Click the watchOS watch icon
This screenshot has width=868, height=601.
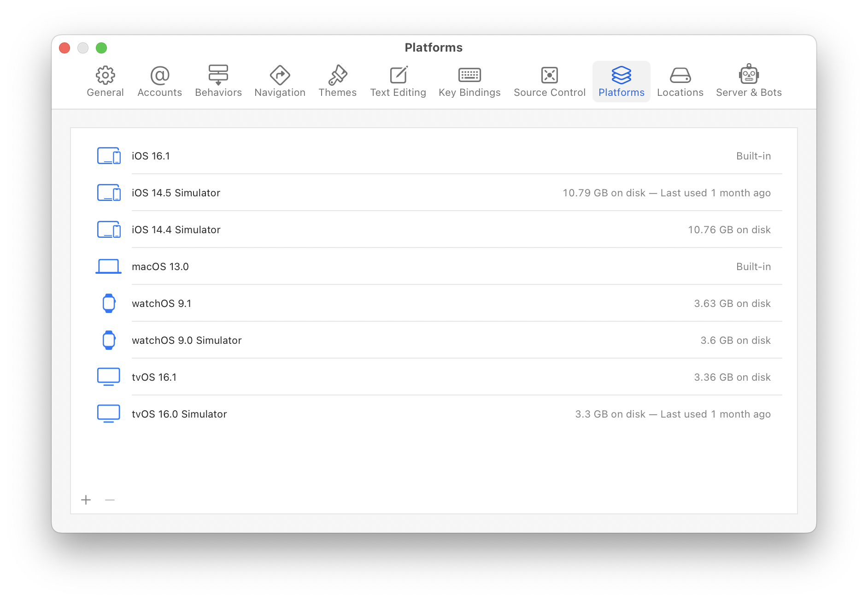(109, 303)
